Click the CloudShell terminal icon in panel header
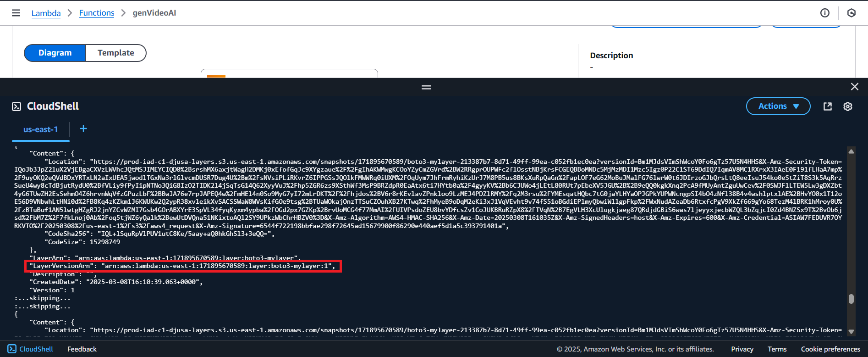This screenshot has width=868, height=357. click(16, 106)
